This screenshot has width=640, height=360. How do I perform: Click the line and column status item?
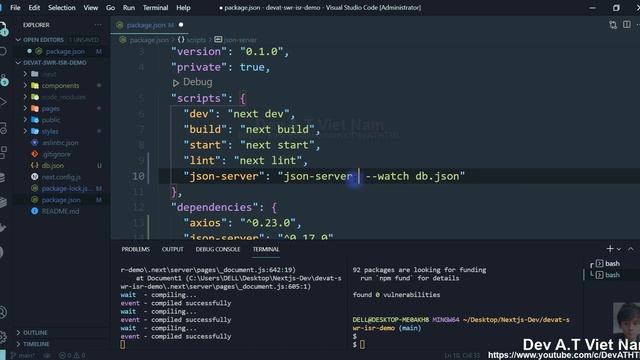462,356
